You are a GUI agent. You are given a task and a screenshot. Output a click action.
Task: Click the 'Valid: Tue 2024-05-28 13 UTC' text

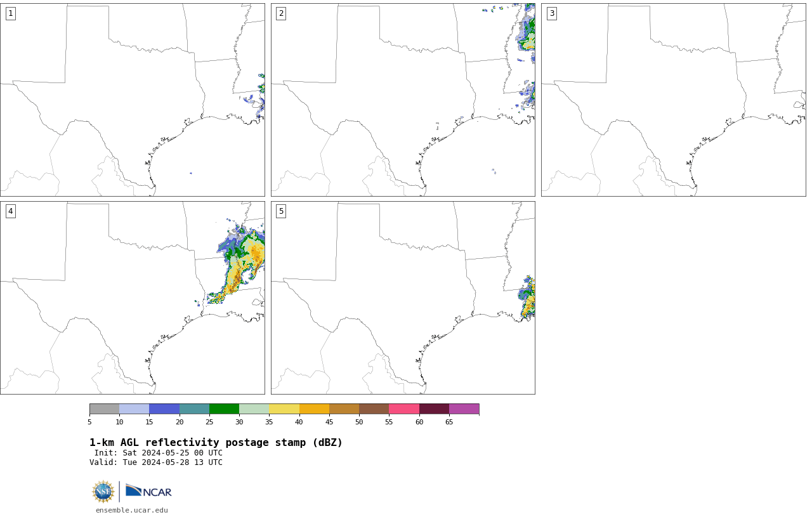(x=156, y=462)
